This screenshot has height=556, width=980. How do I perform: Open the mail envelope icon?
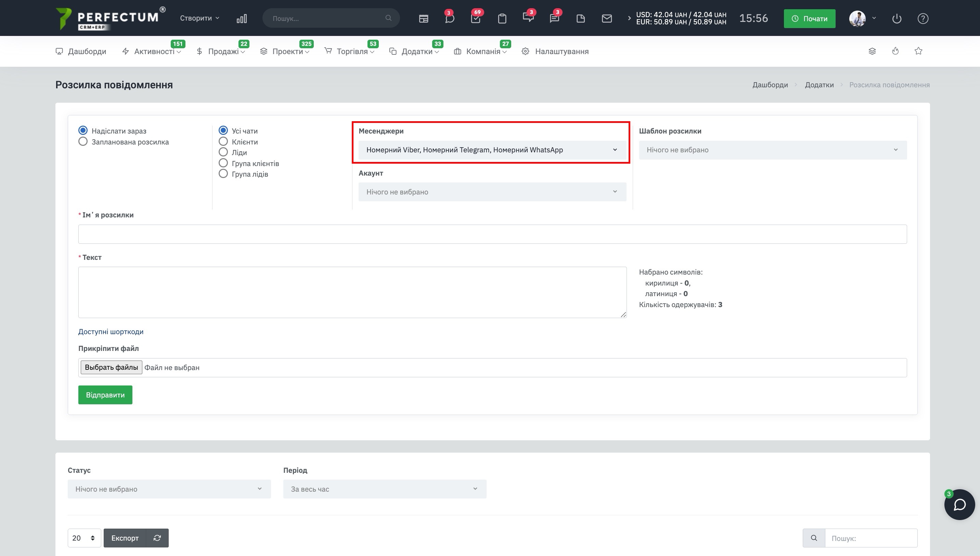[607, 18]
